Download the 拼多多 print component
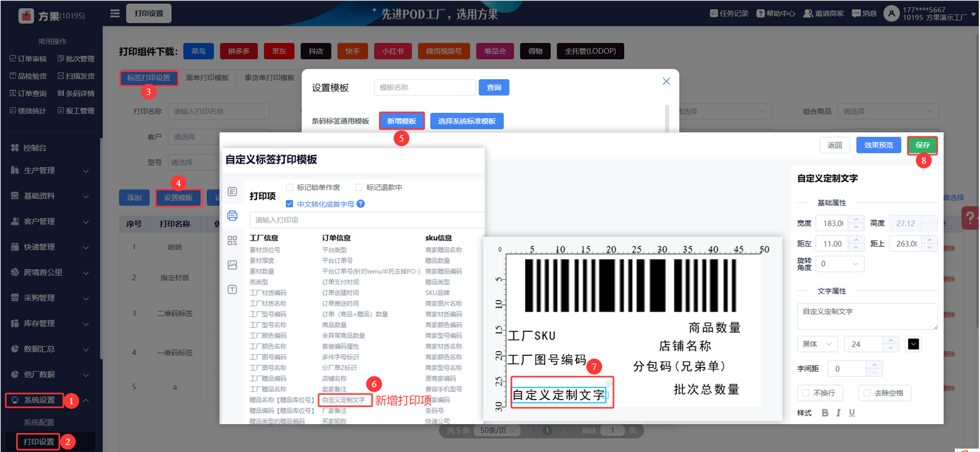Image resolution: width=980 pixels, height=452 pixels. [239, 51]
